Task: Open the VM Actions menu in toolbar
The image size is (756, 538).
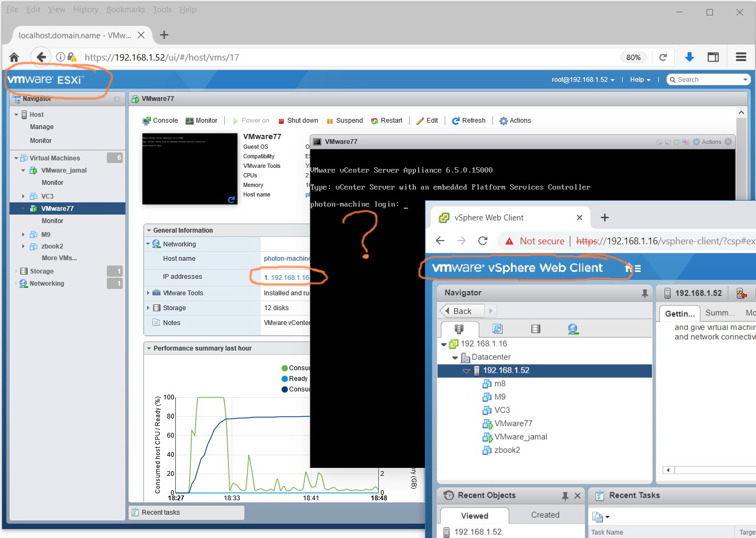Action: [x=515, y=121]
